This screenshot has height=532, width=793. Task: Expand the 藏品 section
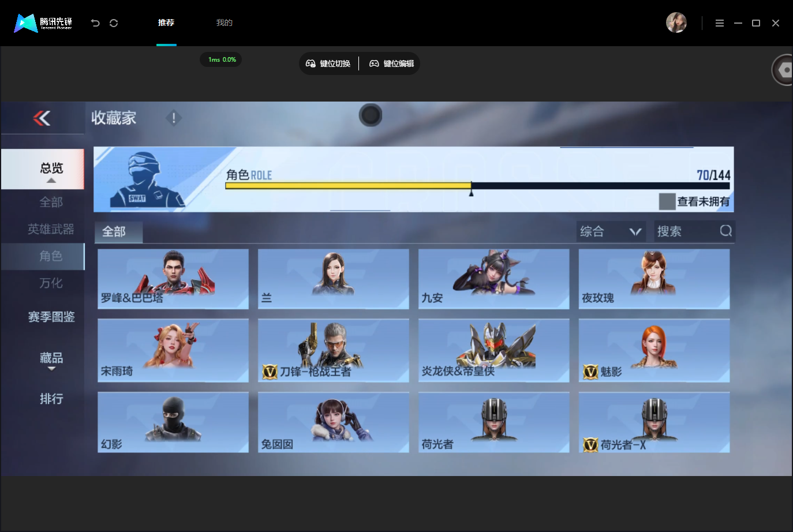click(x=51, y=360)
